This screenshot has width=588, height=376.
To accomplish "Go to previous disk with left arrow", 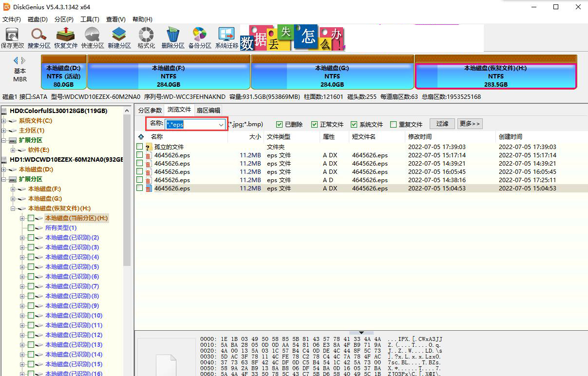I will (x=16, y=60).
